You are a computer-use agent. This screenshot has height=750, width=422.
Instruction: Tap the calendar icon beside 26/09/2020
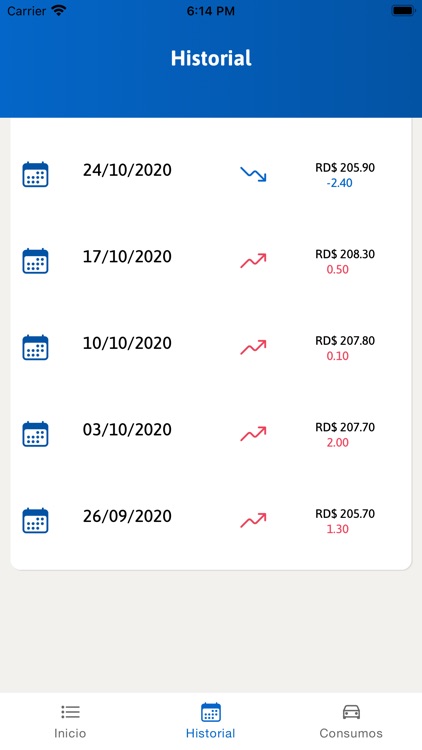click(35, 520)
